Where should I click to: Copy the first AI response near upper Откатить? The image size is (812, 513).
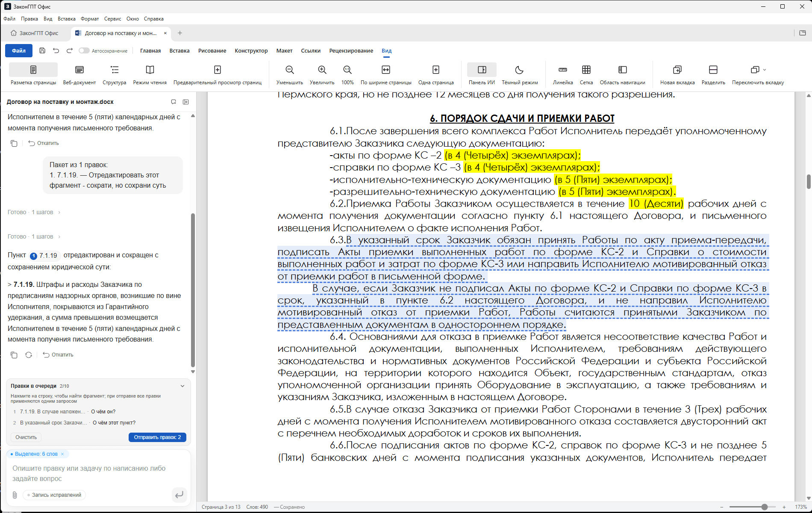click(x=14, y=143)
